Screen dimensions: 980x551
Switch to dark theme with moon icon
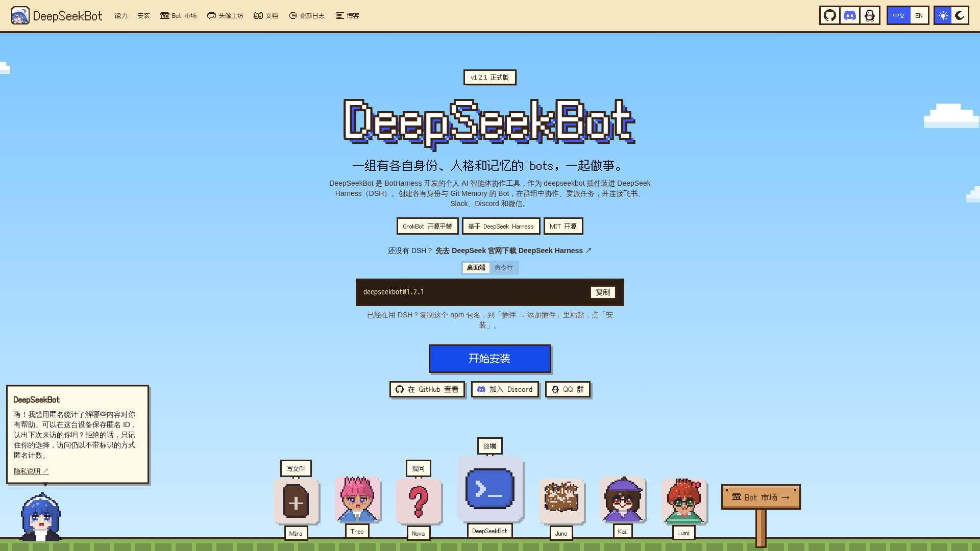960,16
